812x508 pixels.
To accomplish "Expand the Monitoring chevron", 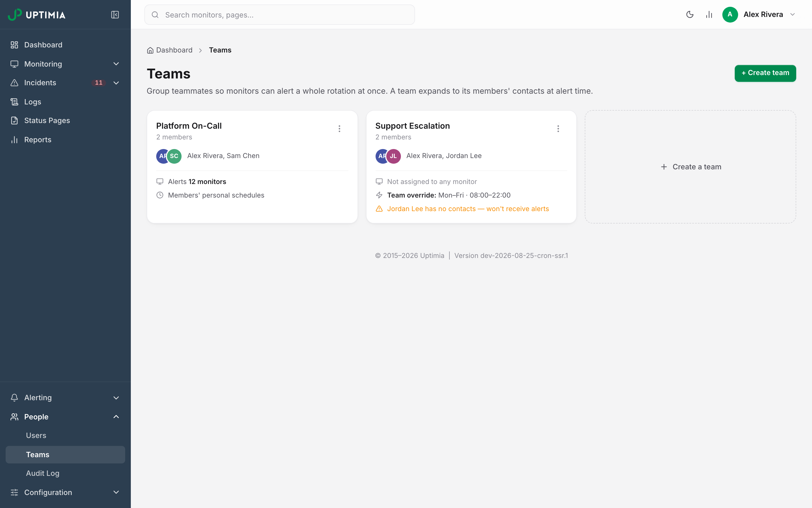I will click(116, 64).
